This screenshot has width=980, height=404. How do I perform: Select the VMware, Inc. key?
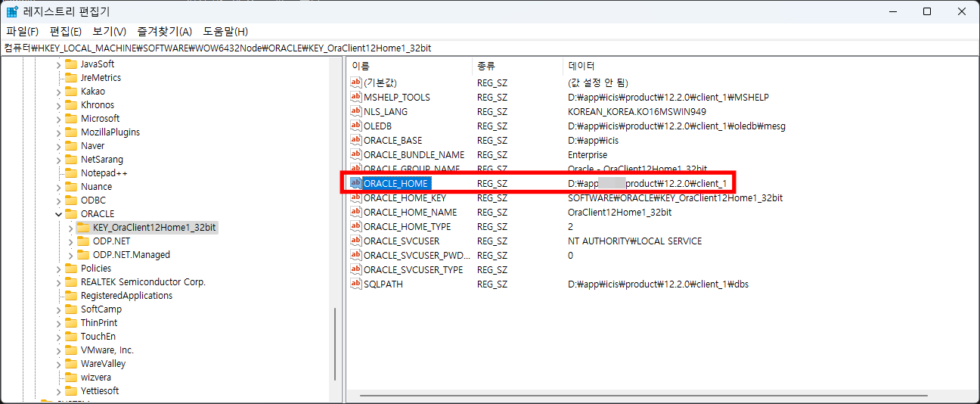pyautogui.click(x=107, y=350)
